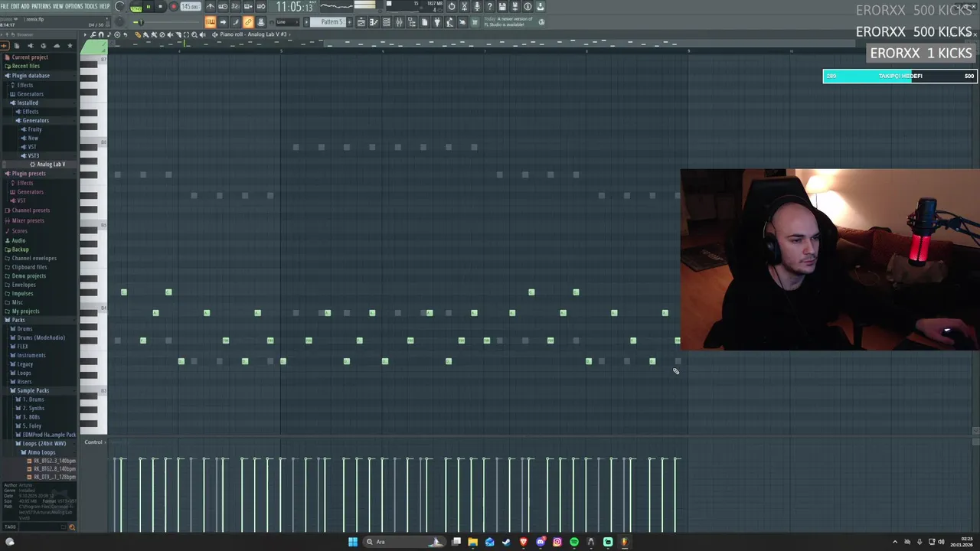Open the Playlist view icon
The image size is (980, 551).
[x=361, y=22]
